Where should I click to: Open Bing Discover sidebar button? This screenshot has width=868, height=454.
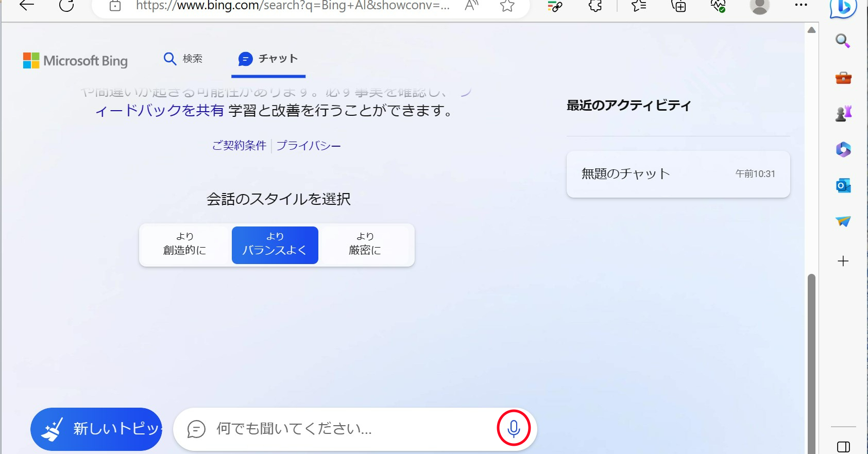(x=843, y=7)
